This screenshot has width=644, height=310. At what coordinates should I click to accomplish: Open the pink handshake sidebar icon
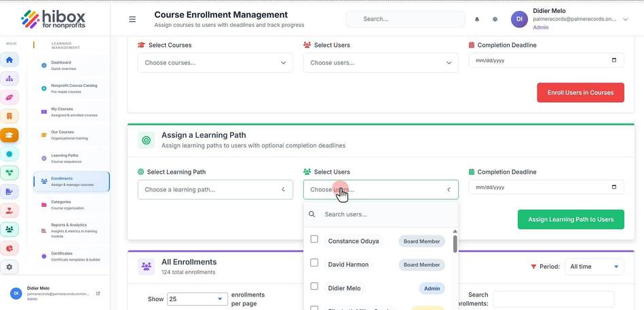(x=9, y=97)
